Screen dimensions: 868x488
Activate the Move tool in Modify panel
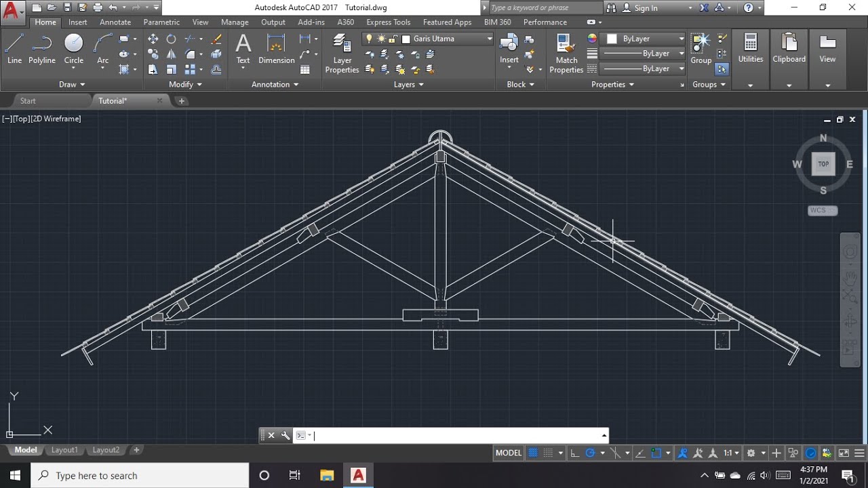pyautogui.click(x=153, y=39)
